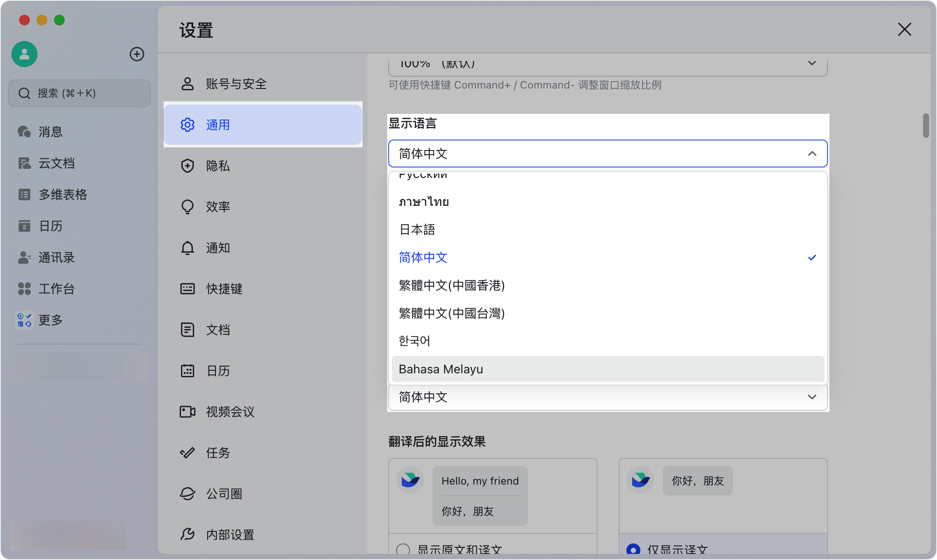Click the 更多 more apps icon
The width and height of the screenshot is (937, 560).
pyautogui.click(x=24, y=320)
